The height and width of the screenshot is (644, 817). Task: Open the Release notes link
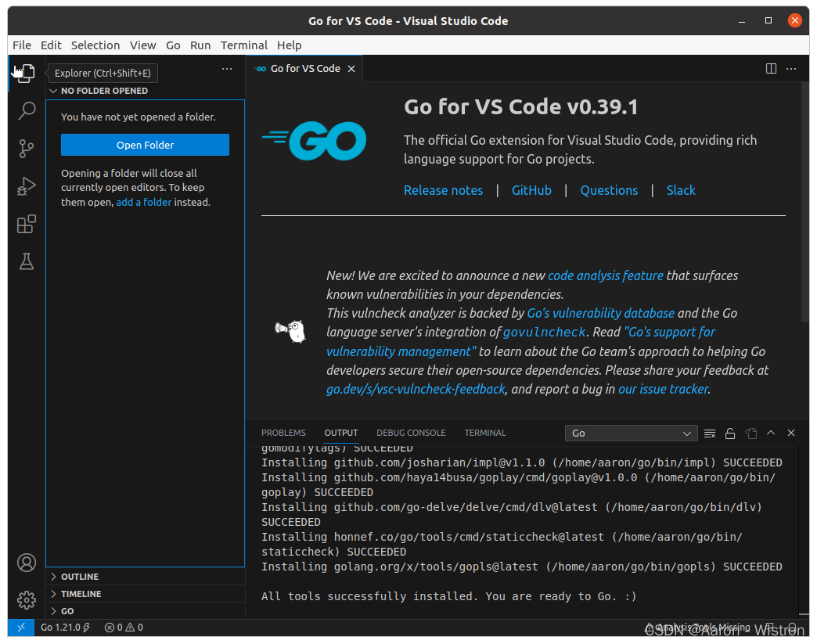click(x=443, y=191)
